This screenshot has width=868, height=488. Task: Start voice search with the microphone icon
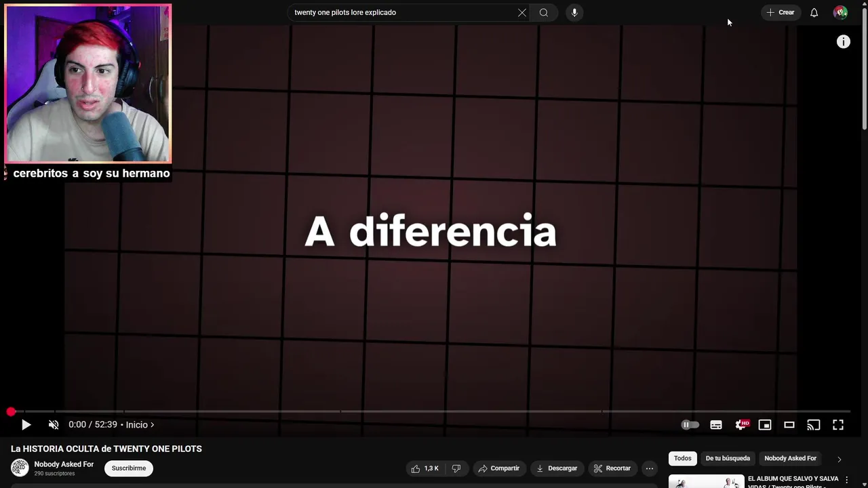(574, 12)
